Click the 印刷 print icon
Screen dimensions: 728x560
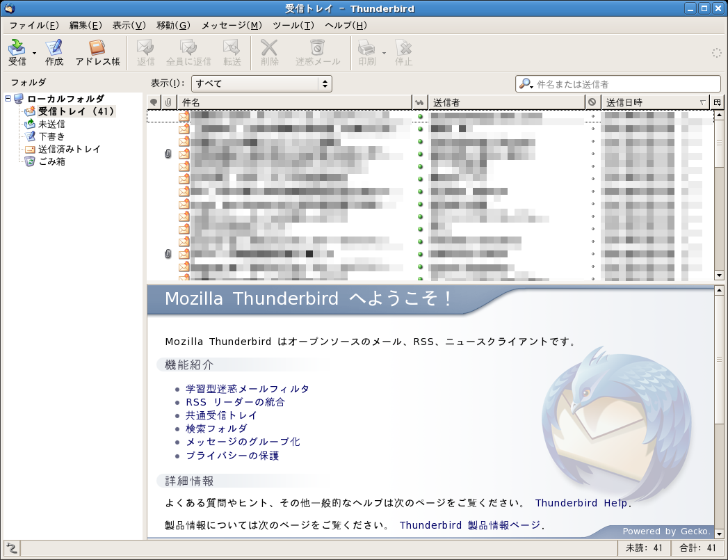(367, 52)
